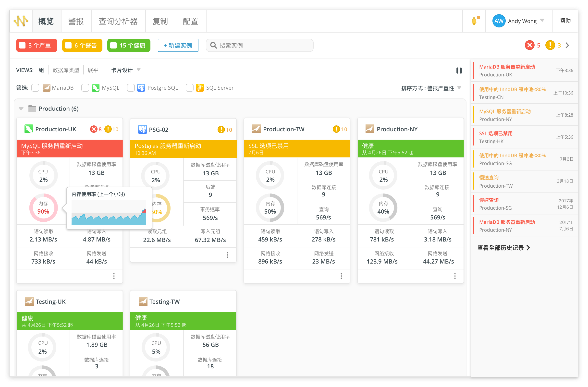
Task: Open the 卡片设计 layout dropdown
Action: pos(126,70)
